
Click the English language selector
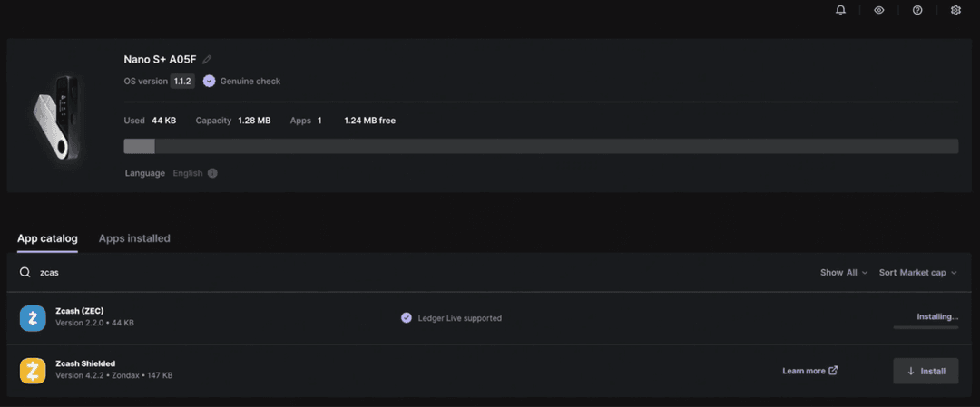pyautogui.click(x=188, y=173)
